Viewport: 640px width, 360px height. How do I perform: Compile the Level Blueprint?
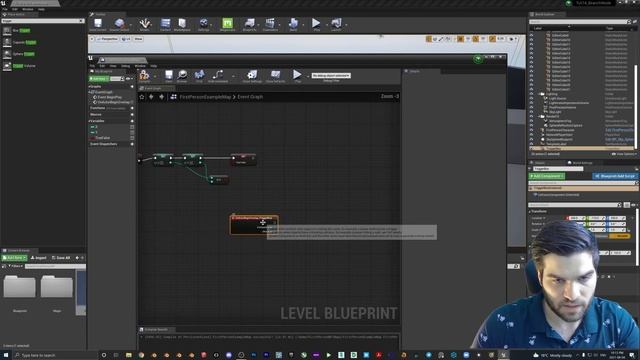[x=144, y=76]
